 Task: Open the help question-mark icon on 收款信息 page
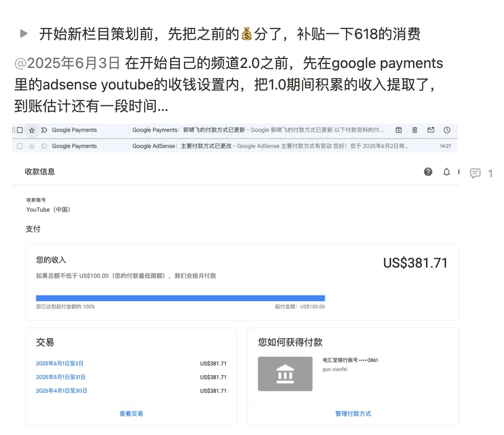428,171
